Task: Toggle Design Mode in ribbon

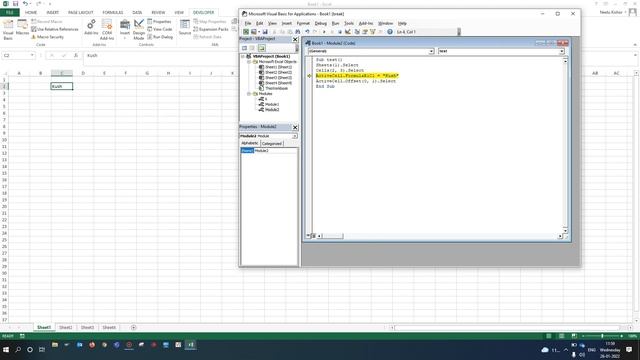Action: tap(139, 29)
